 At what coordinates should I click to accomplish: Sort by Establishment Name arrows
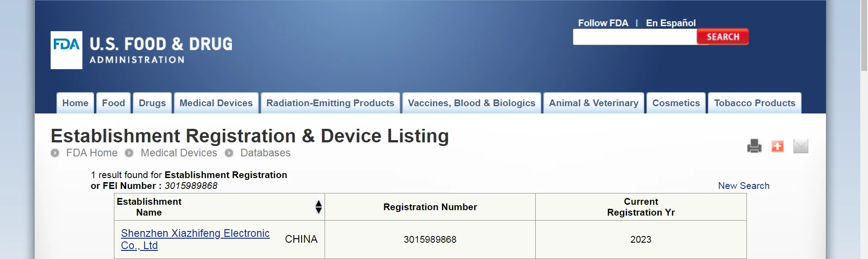tap(319, 207)
